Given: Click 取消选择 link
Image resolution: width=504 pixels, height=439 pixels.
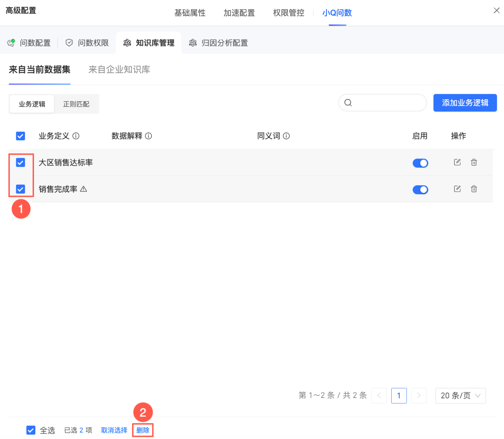Looking at the screenshot, I should pyautogui.click(x=114, y=430).
